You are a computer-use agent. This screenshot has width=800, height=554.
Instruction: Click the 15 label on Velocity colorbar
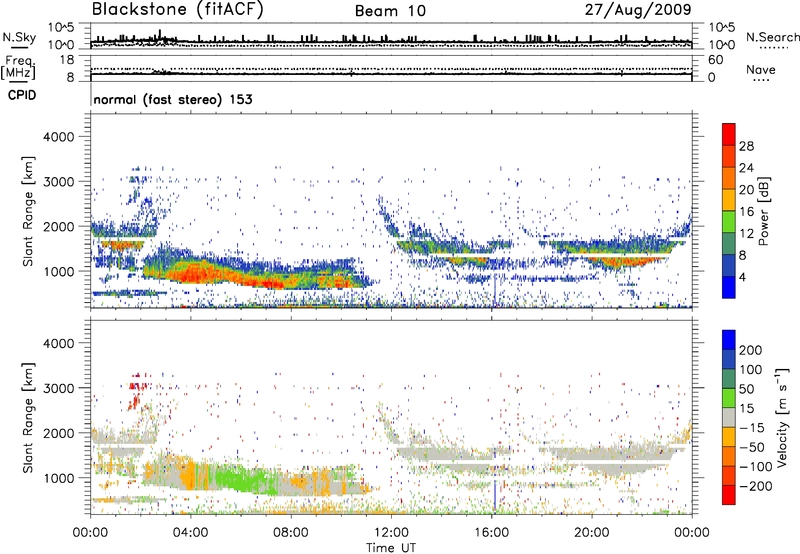click(746, 409)
